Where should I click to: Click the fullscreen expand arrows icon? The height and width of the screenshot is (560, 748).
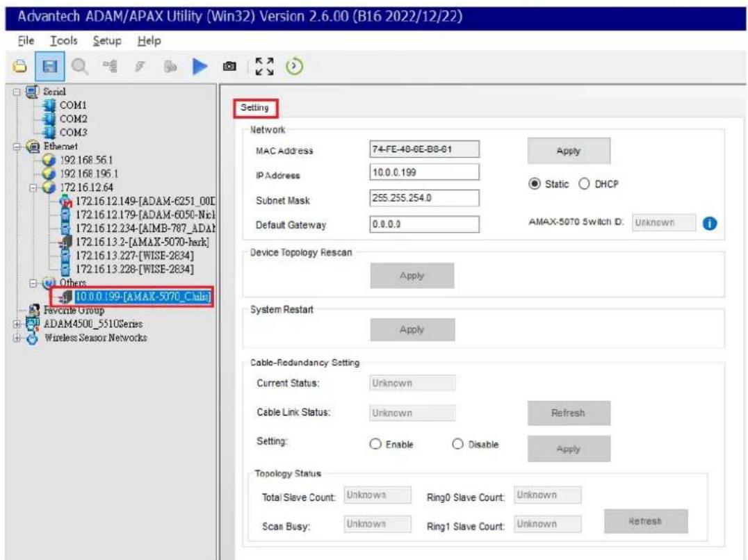[x=264, y=66]
